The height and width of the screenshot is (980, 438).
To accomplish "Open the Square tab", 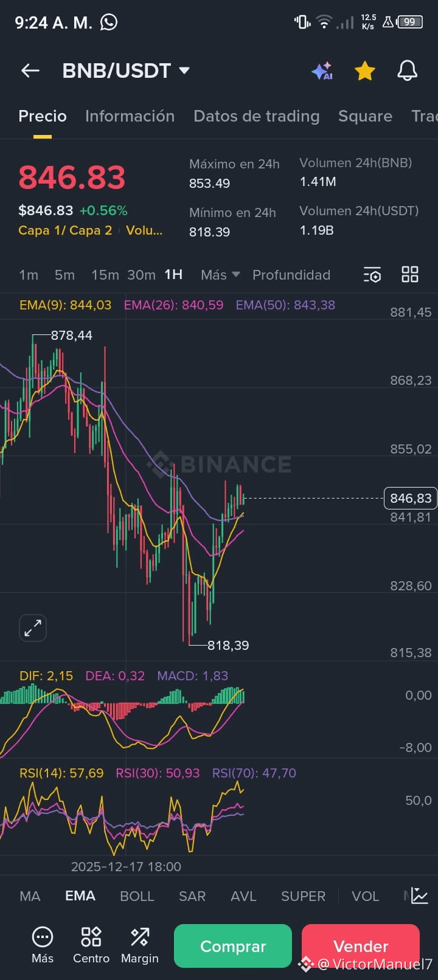I will click(365, 116).
